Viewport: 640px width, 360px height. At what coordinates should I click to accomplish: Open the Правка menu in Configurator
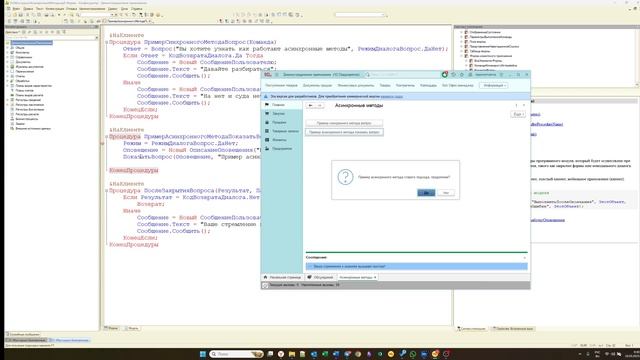(28, 9)
